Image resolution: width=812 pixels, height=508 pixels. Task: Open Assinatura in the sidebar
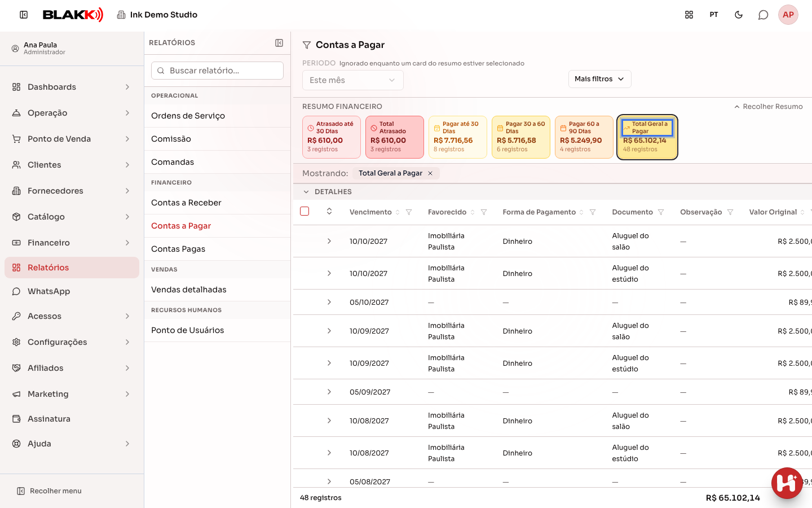[x=72, y=419]
